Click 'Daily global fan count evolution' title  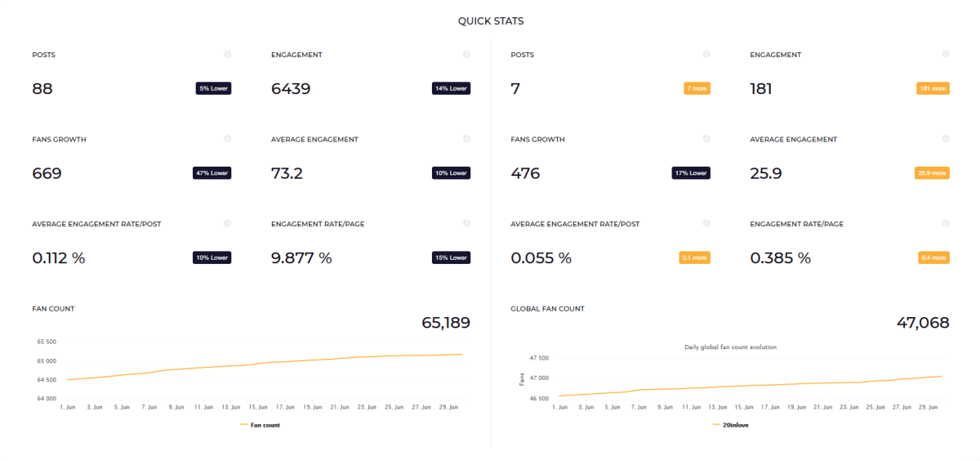[730, 347]
